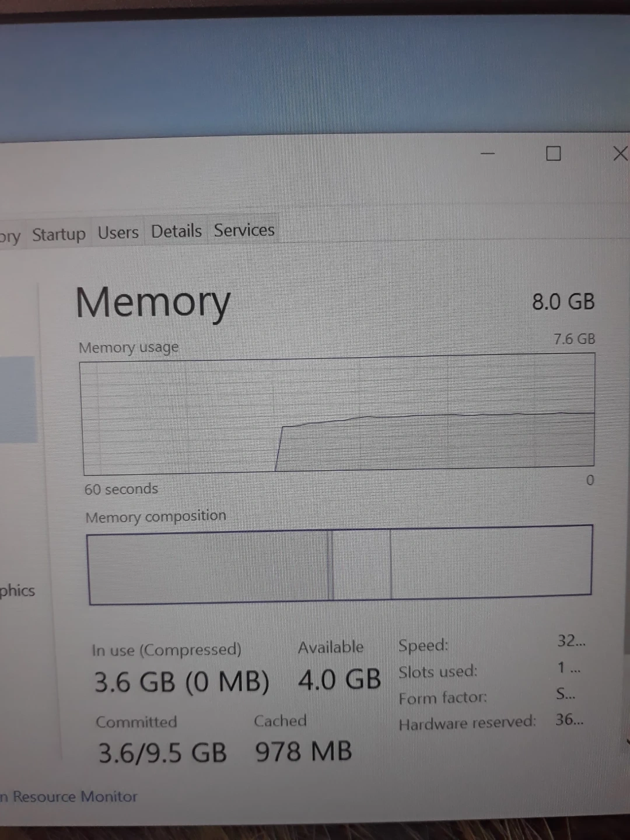Click the 'Memory composition' label

pos(156,517)
